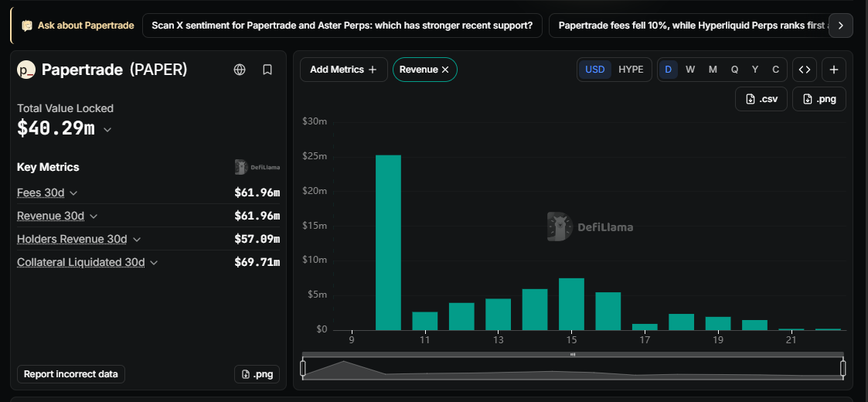The width and height of the screenshot is (868, 402).
Task: Select yearly (Y) chart interval
Action: [x=755, y=70]
